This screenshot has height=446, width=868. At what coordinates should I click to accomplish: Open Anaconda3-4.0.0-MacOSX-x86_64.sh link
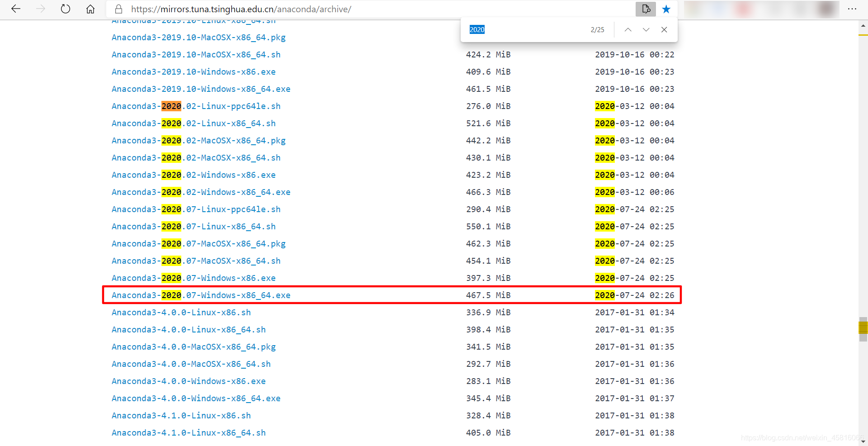191,364
